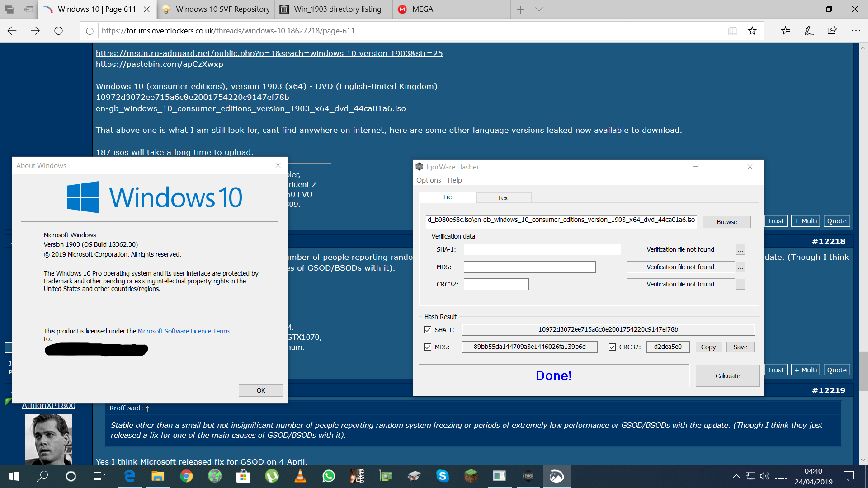Open the pastebin.com/apCzXwxp link

[x=160, y=64]
